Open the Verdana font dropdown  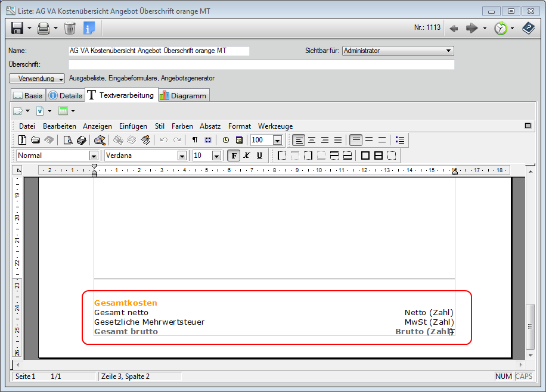(182, 155)
